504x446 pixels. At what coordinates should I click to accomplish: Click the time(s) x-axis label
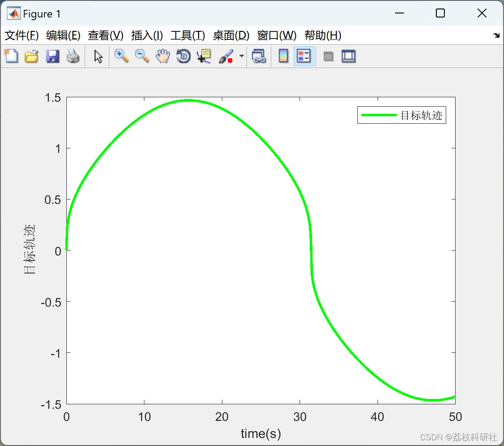[261, 434]
